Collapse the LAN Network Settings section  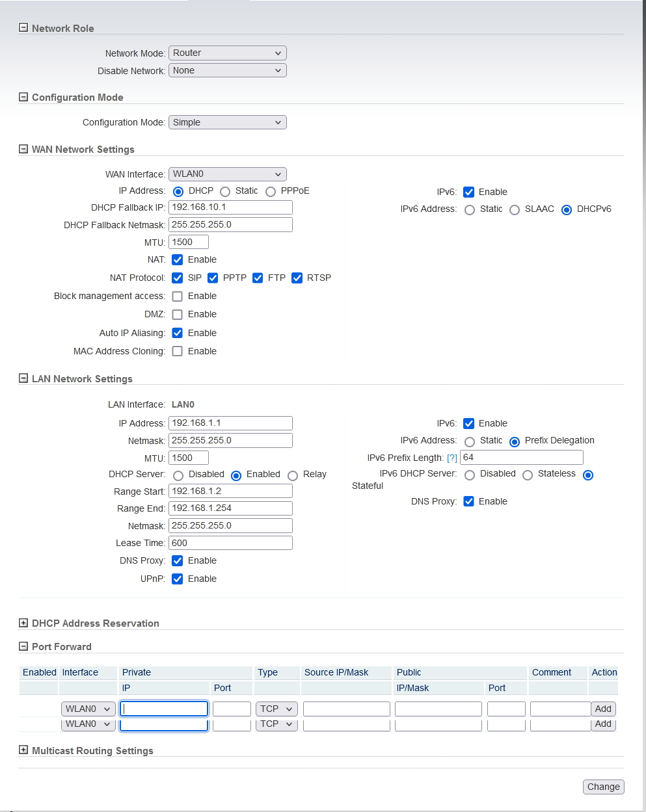tap(23, 378)
